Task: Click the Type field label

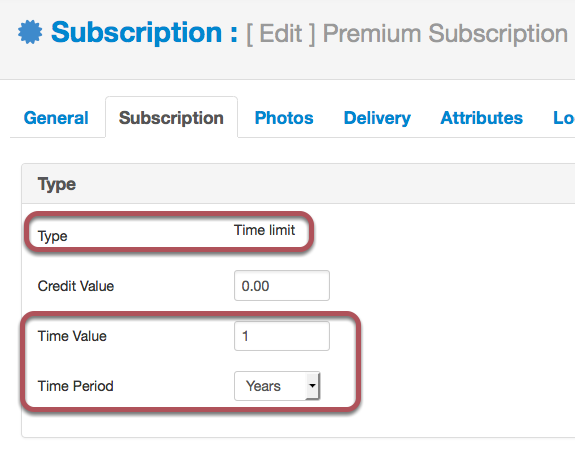Action: click(x=52, y=236)
